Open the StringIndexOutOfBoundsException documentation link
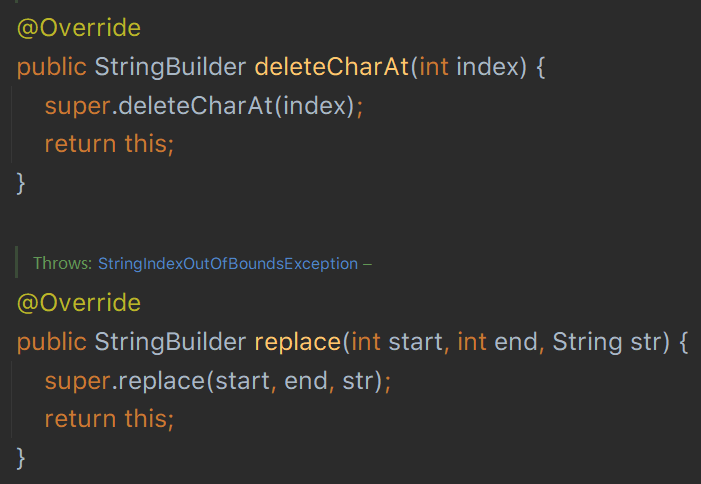 pos(227,264)
